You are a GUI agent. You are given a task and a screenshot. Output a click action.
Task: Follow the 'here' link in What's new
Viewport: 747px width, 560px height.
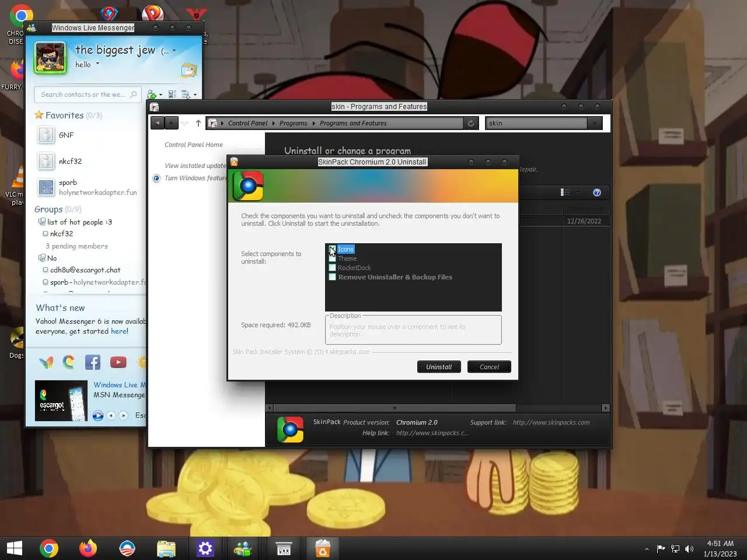(x=119, y=331)
